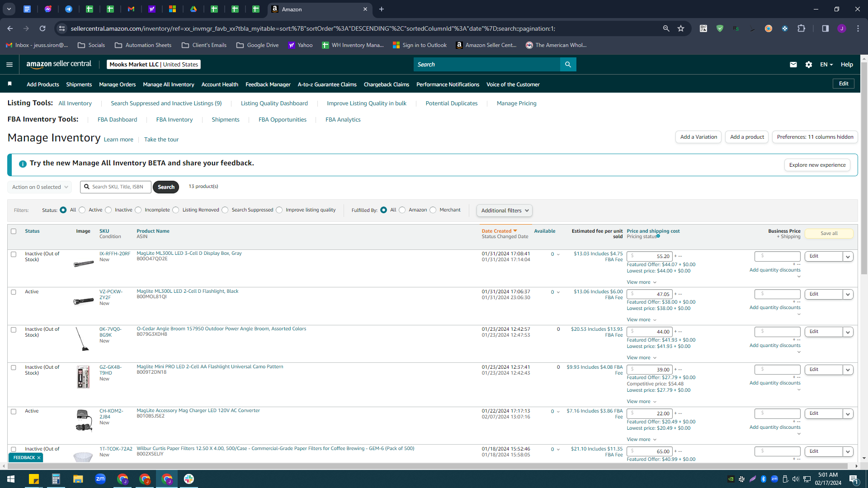Select Merchant under Fulfilled By
The height and width of the screenshot is (488, 868).
click(433, 210)
